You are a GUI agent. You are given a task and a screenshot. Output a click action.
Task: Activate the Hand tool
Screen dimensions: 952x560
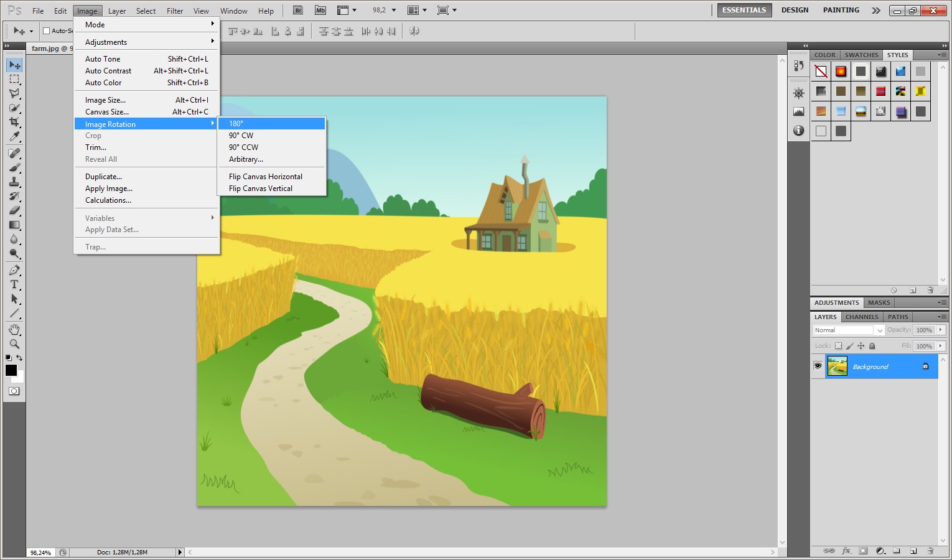tap(14, 329)
